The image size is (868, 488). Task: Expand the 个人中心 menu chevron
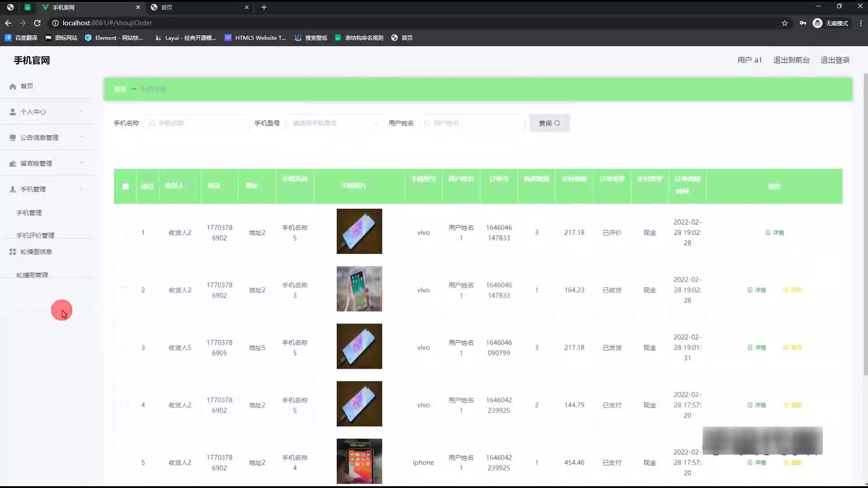click(x=82, y=111)
